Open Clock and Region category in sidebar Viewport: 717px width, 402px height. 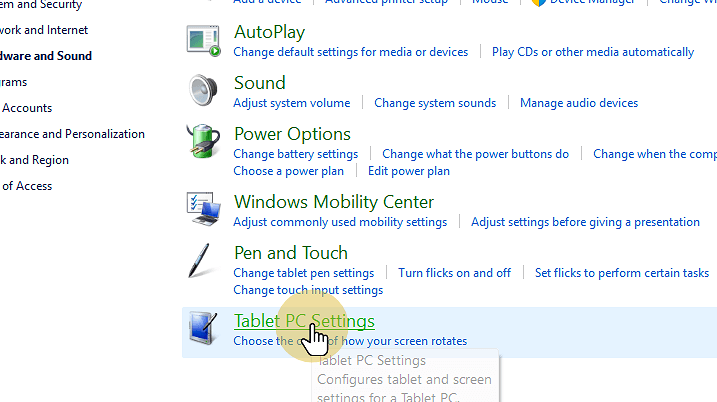(x=34, y=160)
